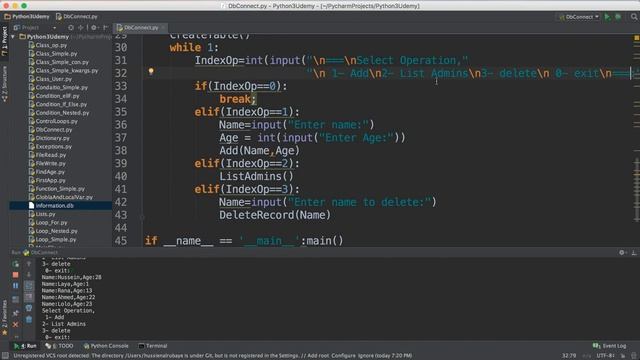640x360 pixels.
Task: Open the Search Everywhere magnifier
Action: 634,17
